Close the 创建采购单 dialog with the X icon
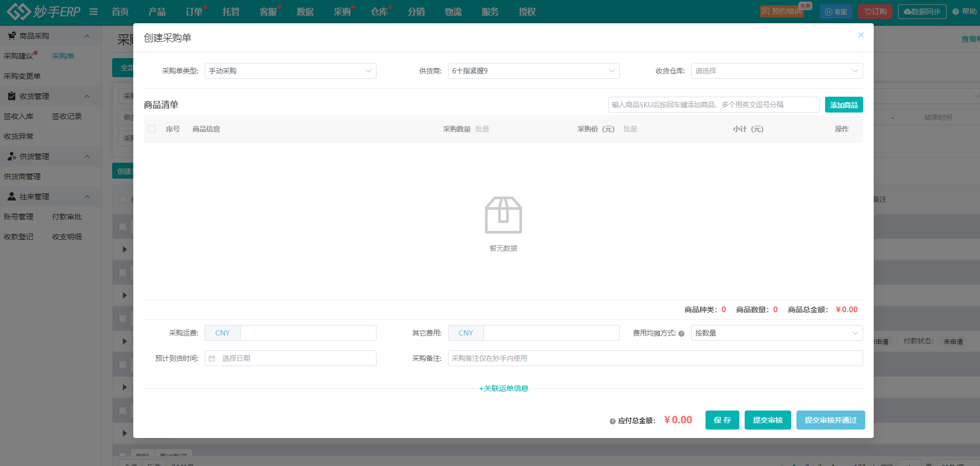Viewport: 980px width, 466px height. (861, 35)
